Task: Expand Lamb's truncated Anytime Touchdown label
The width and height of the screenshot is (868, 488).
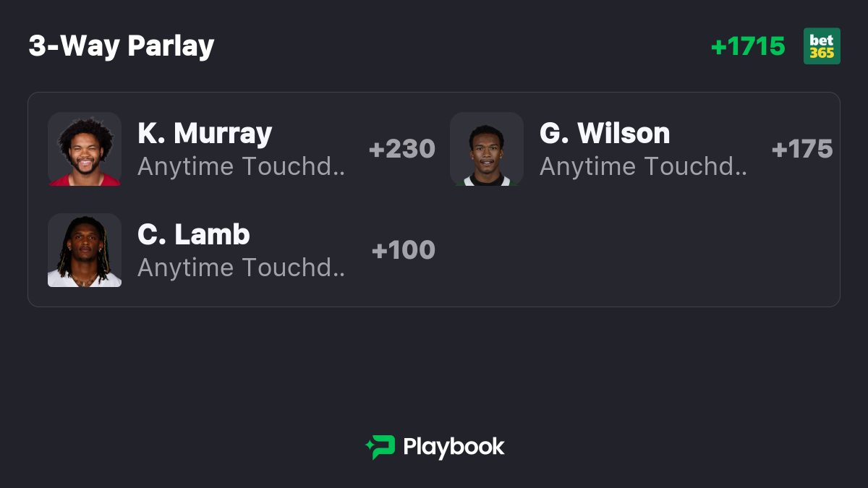Action: click(x=242, y=267)
